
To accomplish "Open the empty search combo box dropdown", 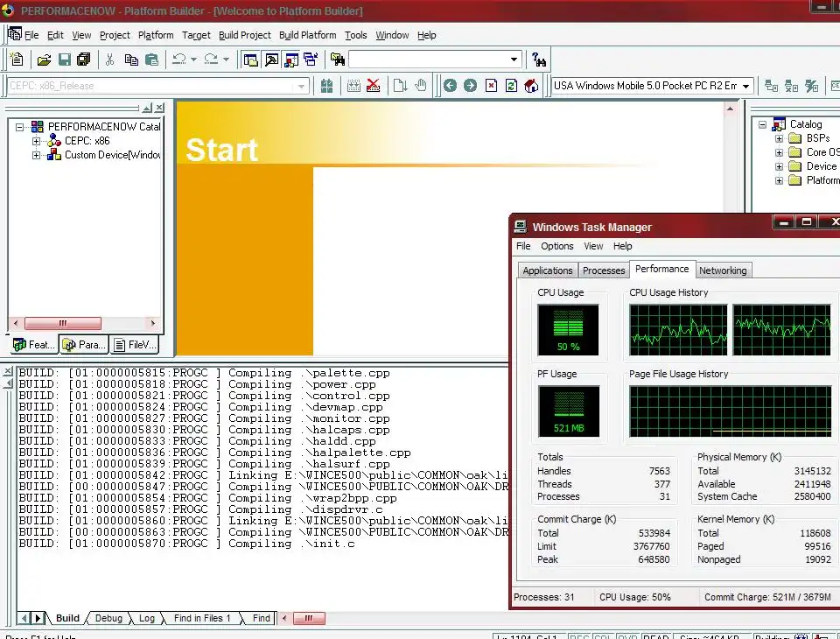I will pos(514,60).
